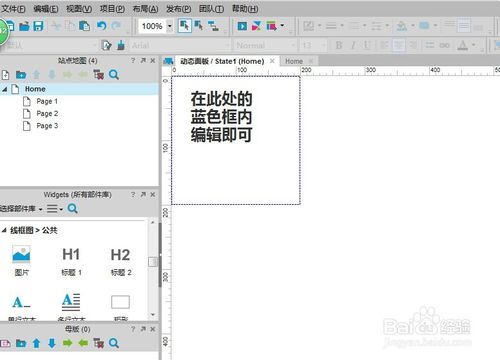The height and width of the screenshot is (360, 500).
Task: Add a new folder in sitemap
Action: pos(21,75)
